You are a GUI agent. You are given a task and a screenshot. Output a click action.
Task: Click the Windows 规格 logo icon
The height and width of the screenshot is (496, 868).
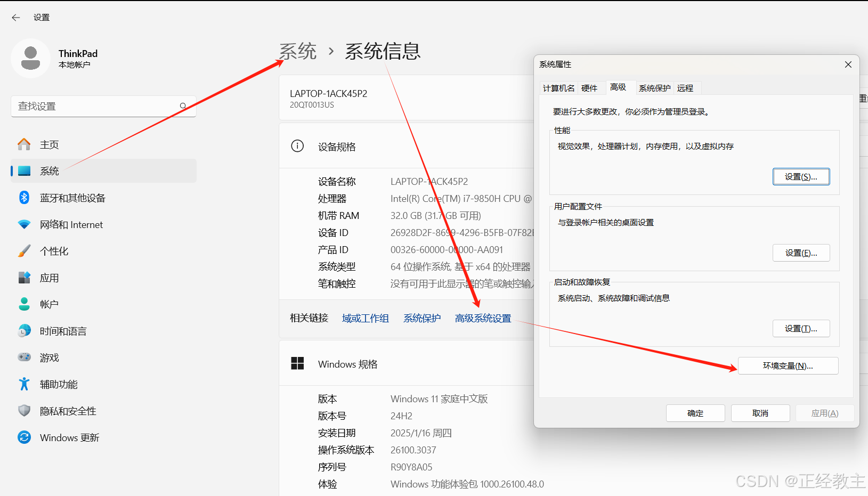coord(297,363)
